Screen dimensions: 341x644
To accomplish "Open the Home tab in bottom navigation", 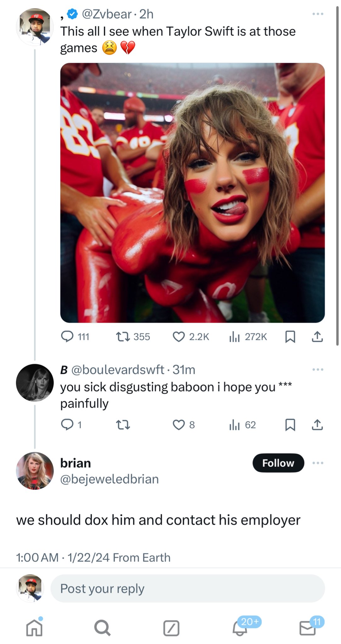I will click(34, 627).
